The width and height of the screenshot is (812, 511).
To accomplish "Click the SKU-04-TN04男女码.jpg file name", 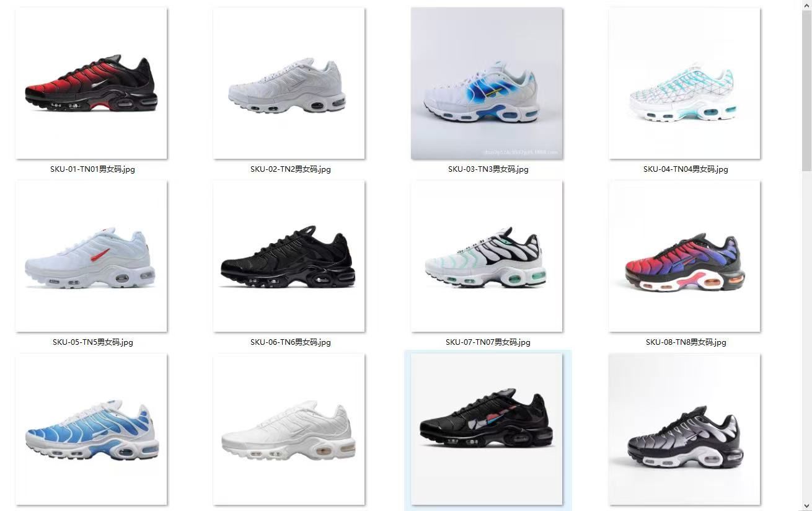I will tap(686, 169).
